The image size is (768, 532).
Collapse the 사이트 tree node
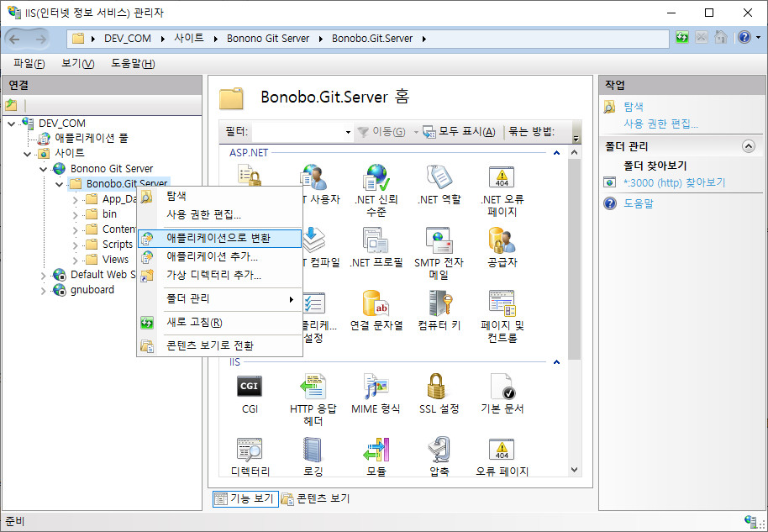[x=28, y=155]
